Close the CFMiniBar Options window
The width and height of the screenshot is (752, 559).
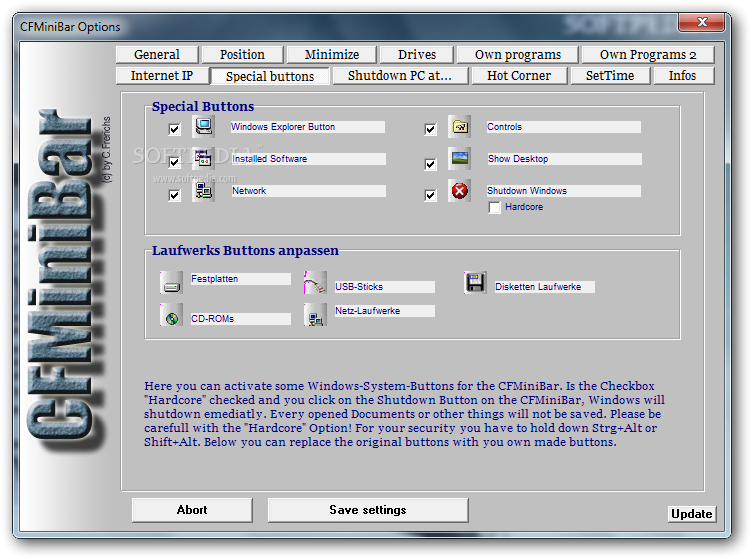[702, 22]
